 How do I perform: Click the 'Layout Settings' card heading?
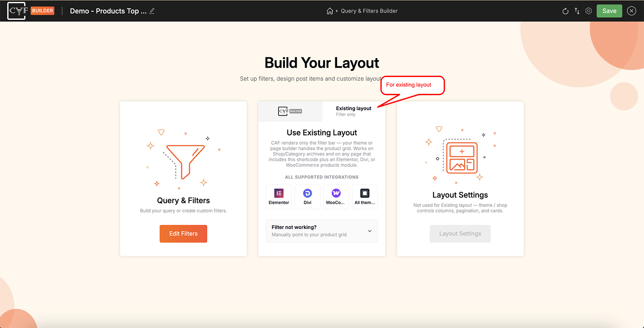tap(460, 195)
